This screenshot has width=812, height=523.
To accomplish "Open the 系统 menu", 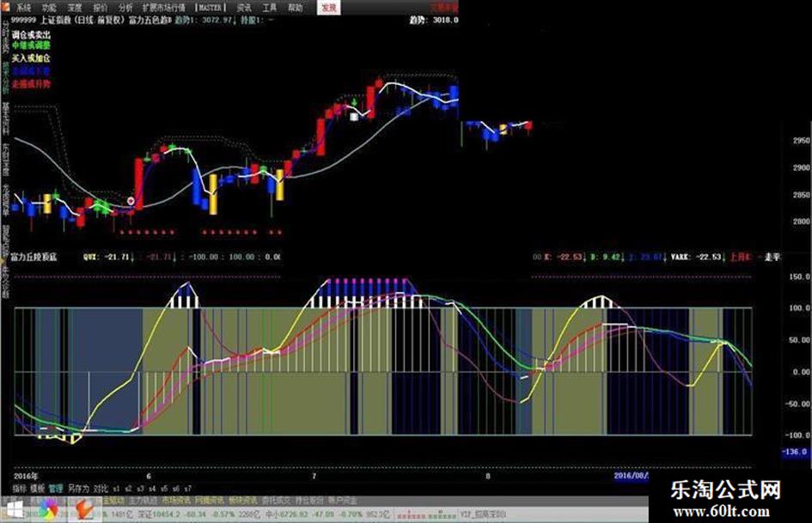I will point(23,7).
